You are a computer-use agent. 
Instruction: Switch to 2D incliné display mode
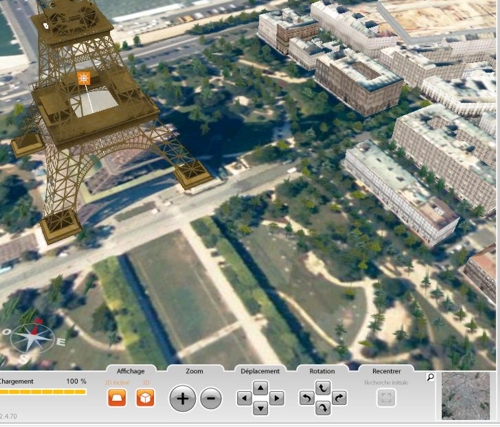point(117,398)
